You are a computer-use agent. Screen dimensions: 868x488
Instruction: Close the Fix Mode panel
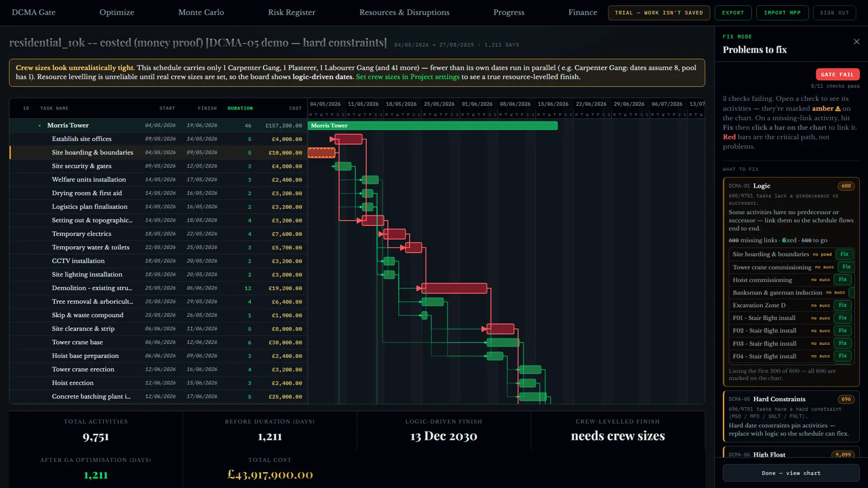(x=856, y=42)
